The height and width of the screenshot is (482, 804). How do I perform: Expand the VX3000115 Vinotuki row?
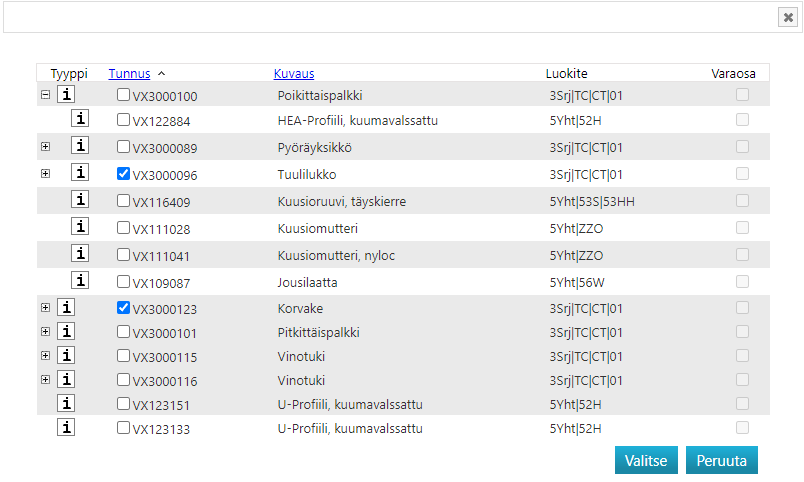(x=45, y=355)
